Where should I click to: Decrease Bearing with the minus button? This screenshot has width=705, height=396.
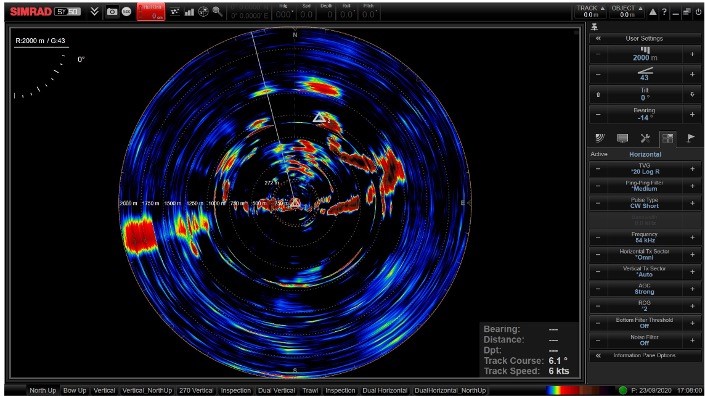pyautogui.click(x=598, y=114)
